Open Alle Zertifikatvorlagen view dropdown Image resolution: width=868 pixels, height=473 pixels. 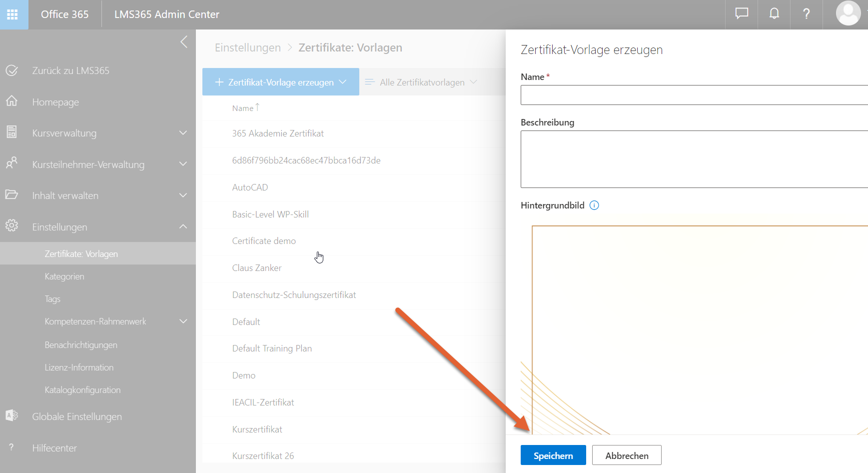(421, 82)
